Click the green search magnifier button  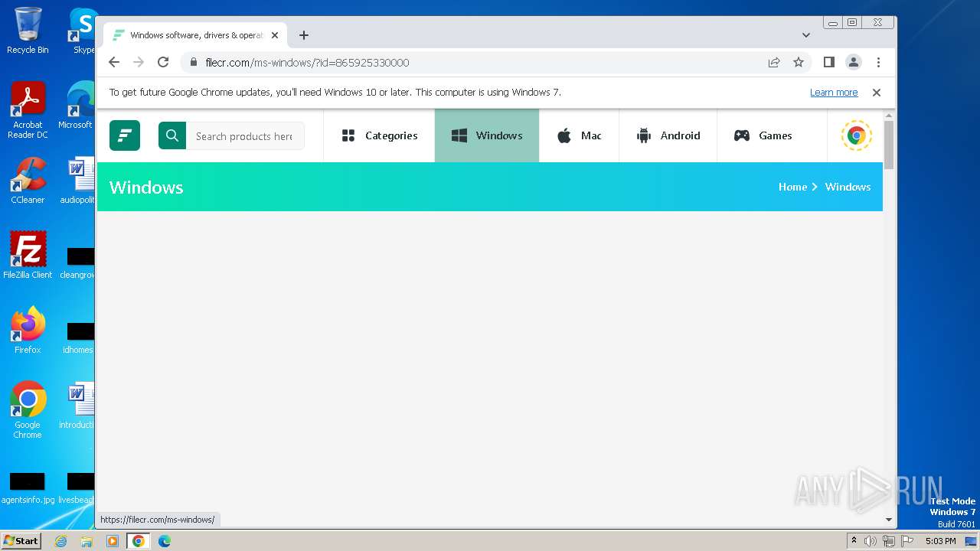pyautogui.click(x=172, y=135)
